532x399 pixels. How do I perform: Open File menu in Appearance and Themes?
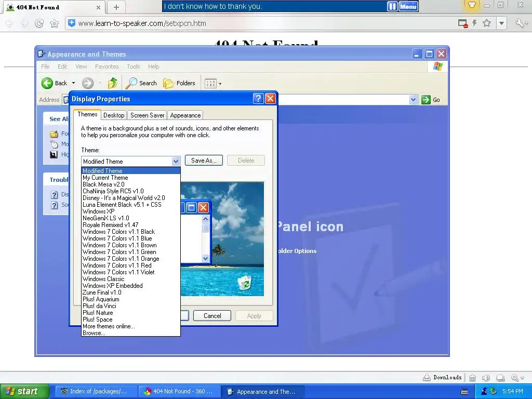(45, 66)
